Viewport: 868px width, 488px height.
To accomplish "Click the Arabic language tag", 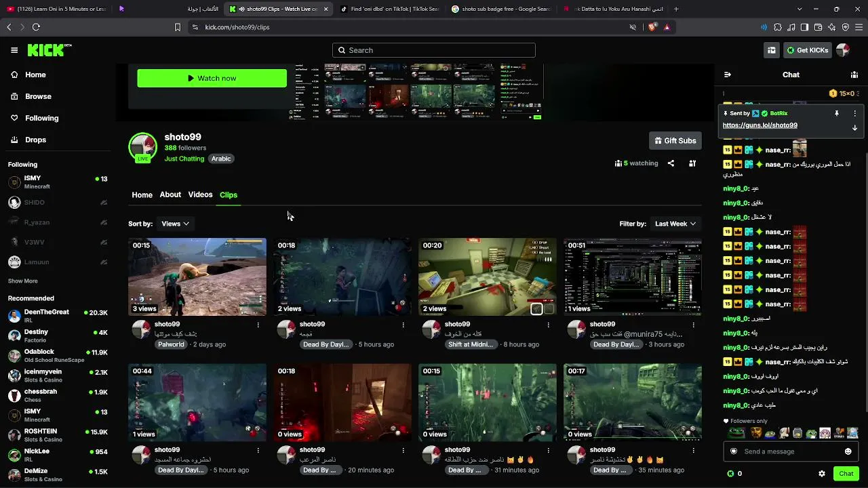I will pos(221,159).
